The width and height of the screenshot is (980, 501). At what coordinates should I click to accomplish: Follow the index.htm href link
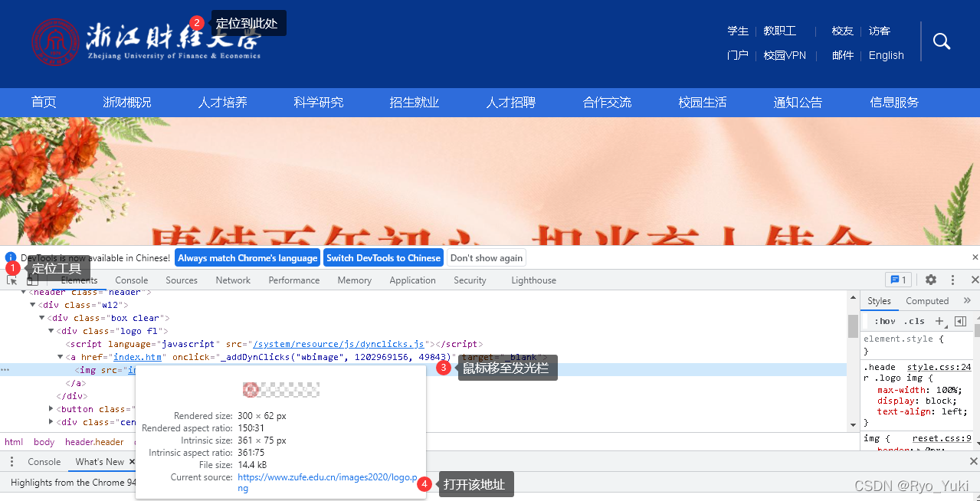tap(138, 357)
